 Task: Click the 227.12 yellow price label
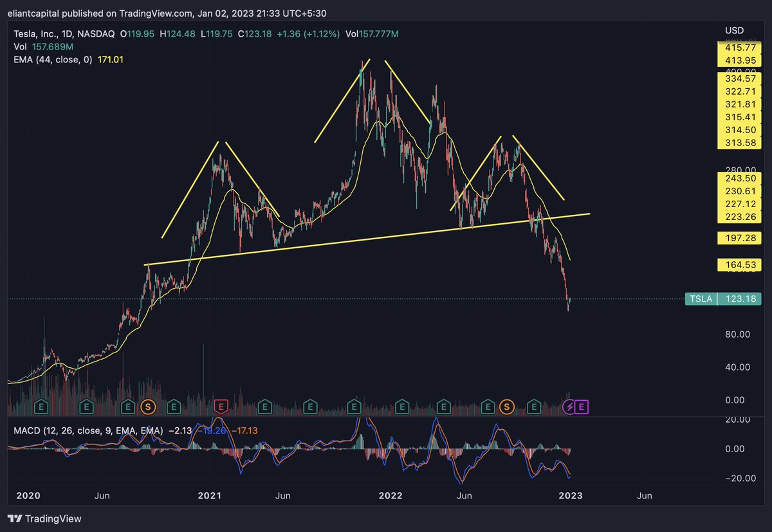739,204
